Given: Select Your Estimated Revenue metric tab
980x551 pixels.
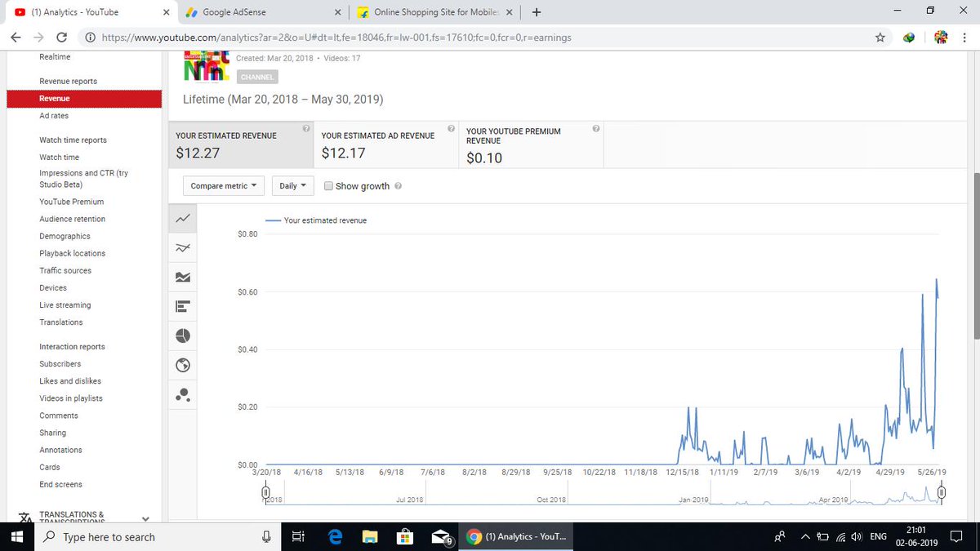Looking at the screenshot, I should (x=241, y=144).
